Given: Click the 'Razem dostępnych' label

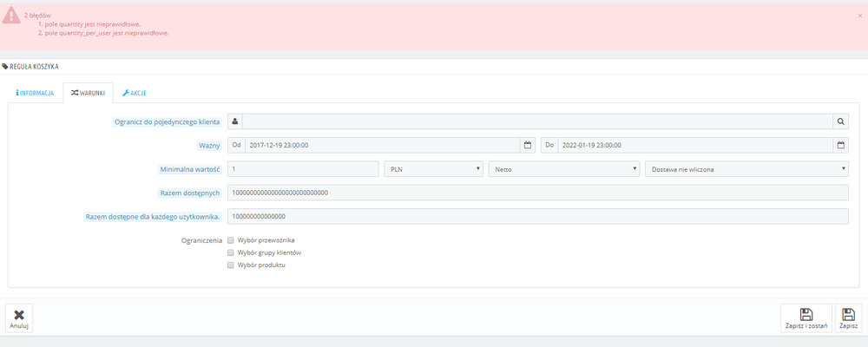Looking at the screenshot, I should coord(190,193).
